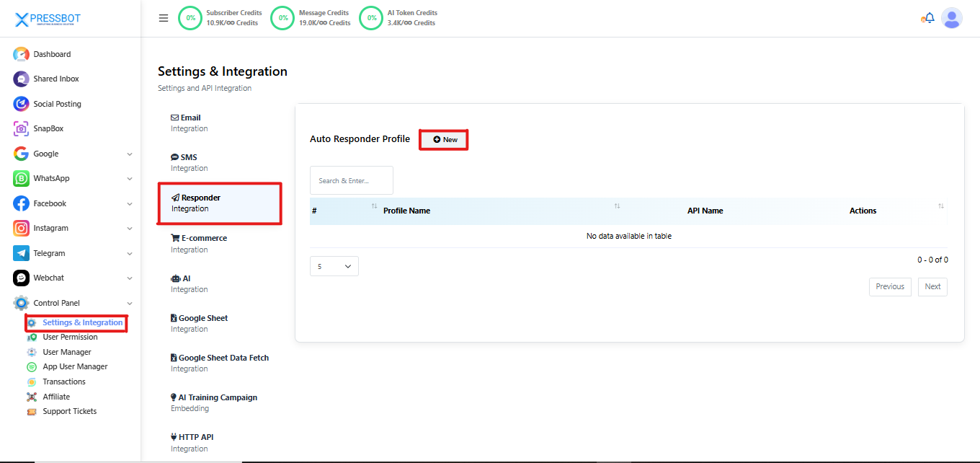Open SnapBox in the sidebar

coord(48,128)
